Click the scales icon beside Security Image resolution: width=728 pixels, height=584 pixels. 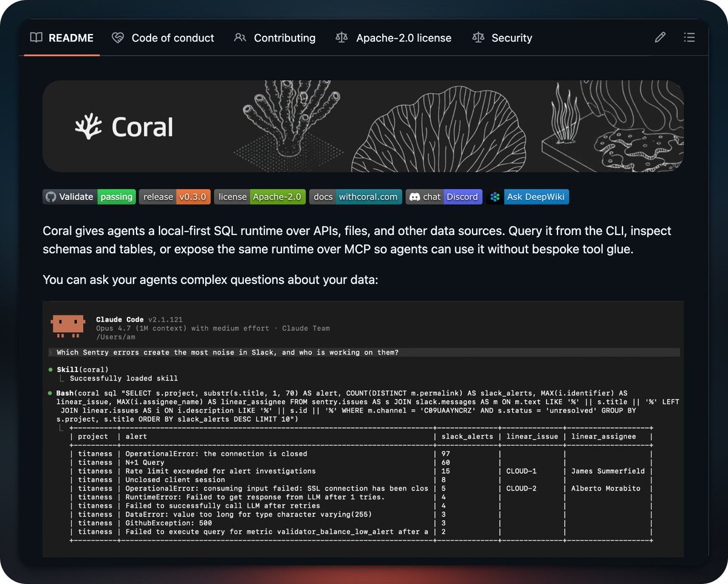[478, 38]
